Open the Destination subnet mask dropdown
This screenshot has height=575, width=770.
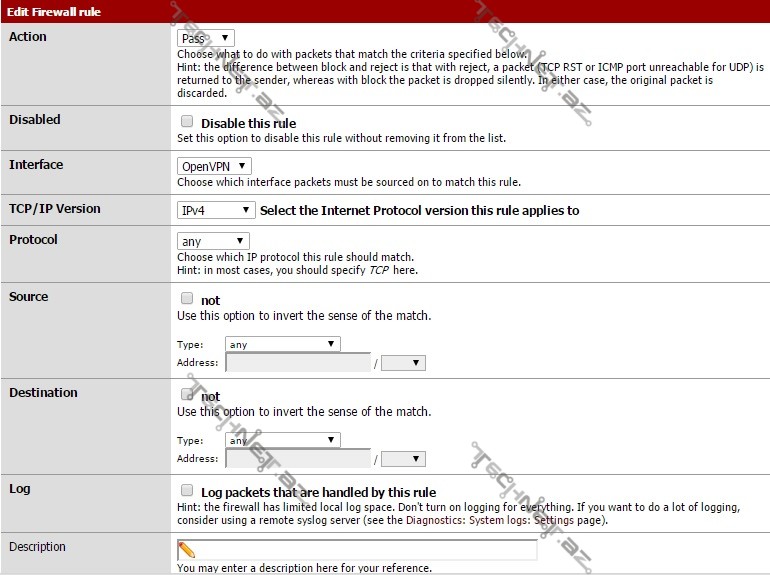403,459
